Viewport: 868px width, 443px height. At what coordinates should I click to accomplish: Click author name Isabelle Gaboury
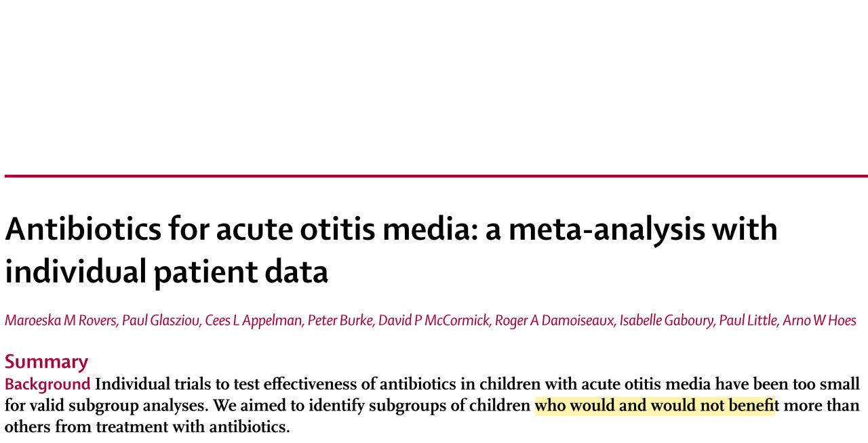tap(666, 320)
